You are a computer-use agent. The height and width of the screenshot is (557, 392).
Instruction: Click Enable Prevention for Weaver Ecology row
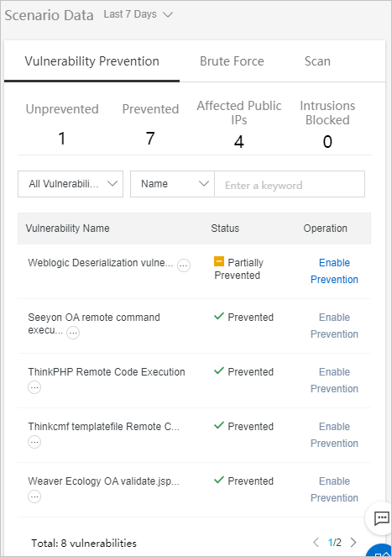pos(334,490)
